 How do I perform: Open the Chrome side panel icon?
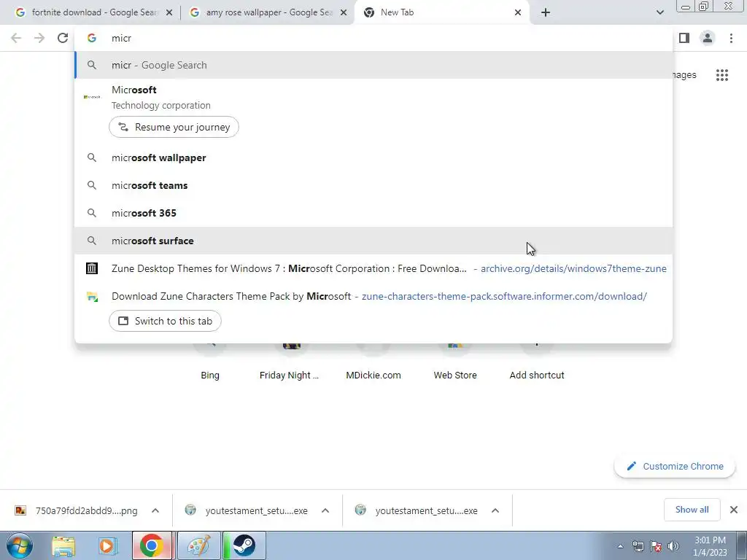point(684,38)
